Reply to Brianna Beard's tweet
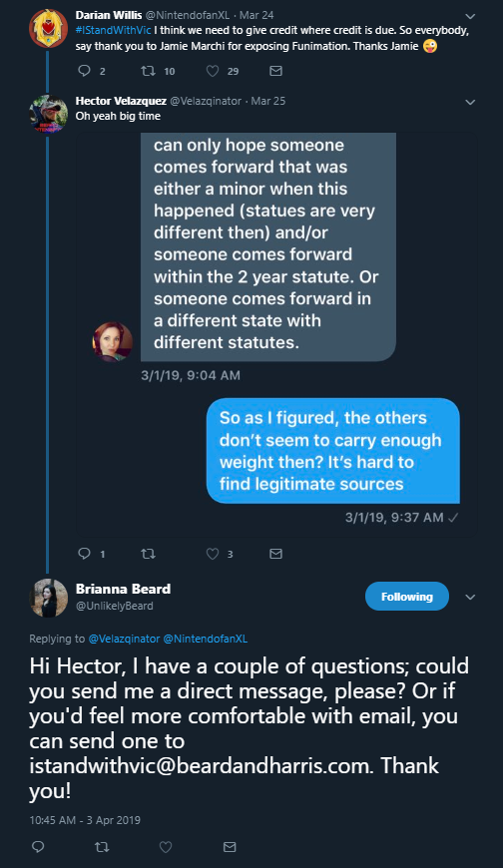The image size is (503, 868). click(38, 846)
